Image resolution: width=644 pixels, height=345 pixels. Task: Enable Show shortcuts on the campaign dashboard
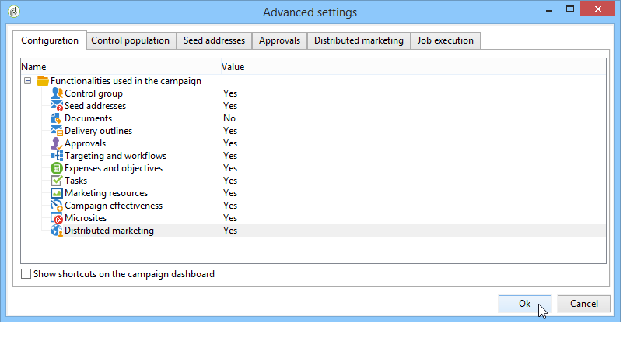click(26, 274)
